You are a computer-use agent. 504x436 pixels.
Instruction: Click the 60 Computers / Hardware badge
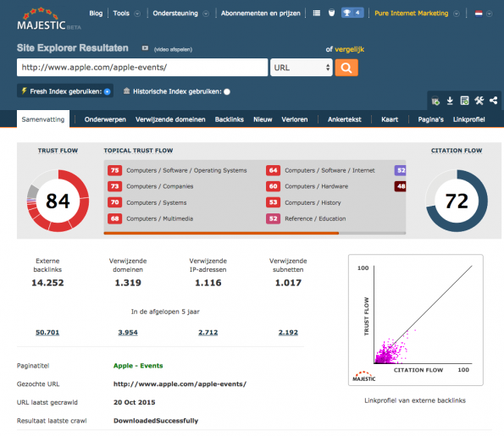273,186
